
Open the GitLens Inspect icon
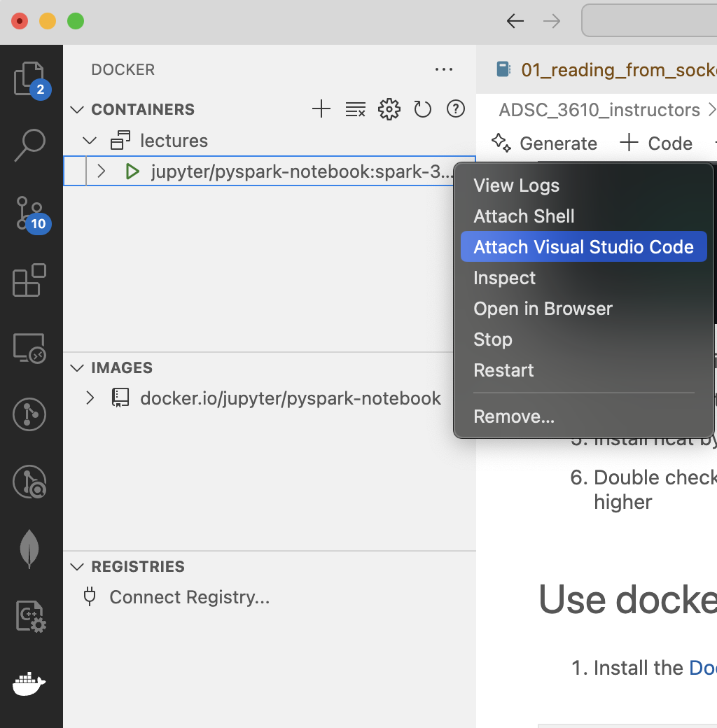[29, 482]
